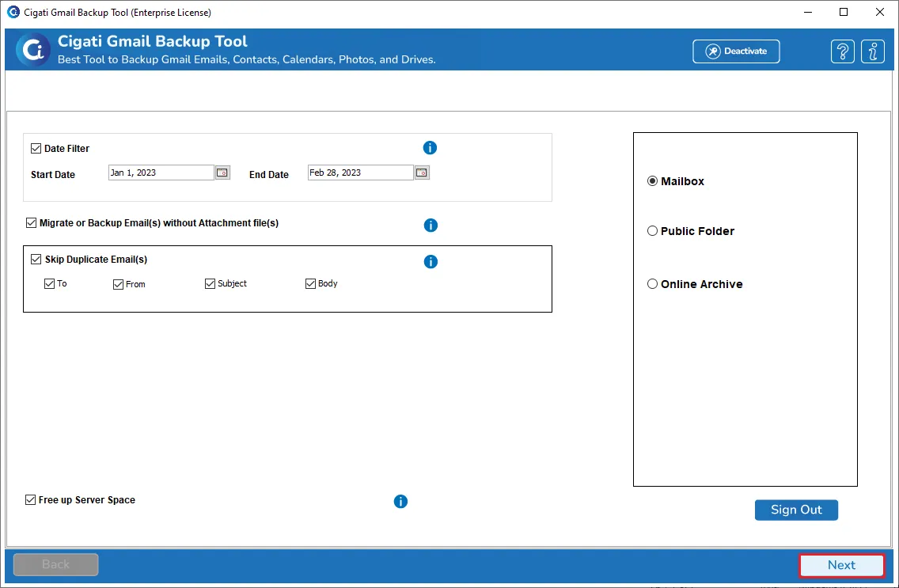Go to previous step with Back
The image size is (899, 588).
[55, 564]
